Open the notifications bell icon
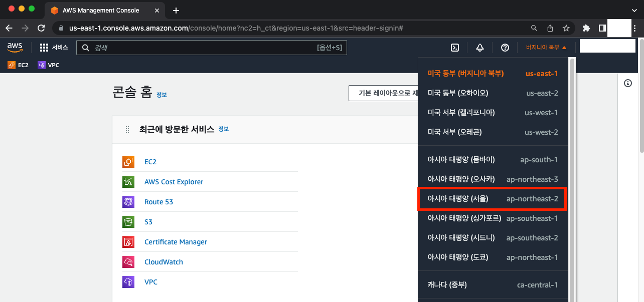The height and width of the screenshot is (302, 644). tap(480, 48)
